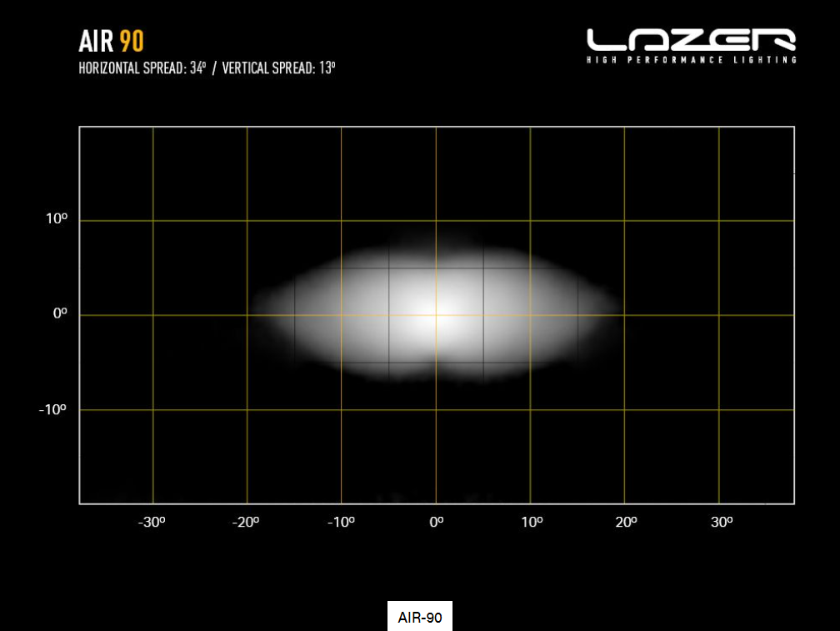Click the "HORIZONTAL SPREAD: 34°" text

[142, 68]
